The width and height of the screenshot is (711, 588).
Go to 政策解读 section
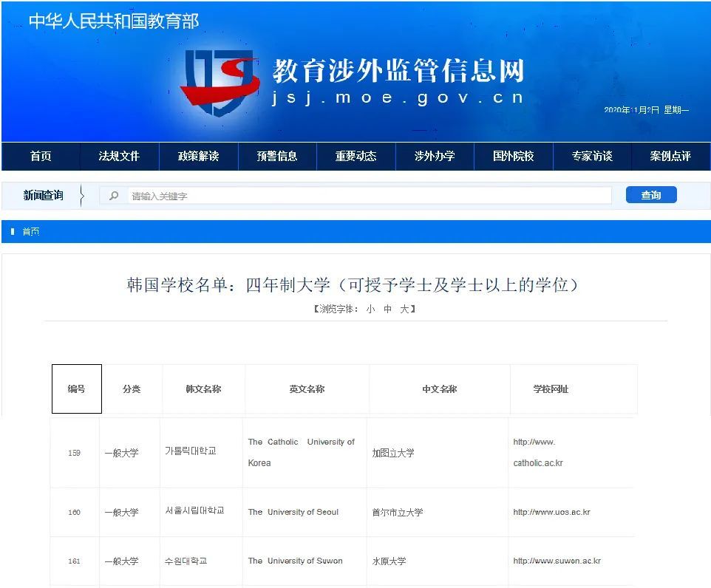[x=198, y=157]
